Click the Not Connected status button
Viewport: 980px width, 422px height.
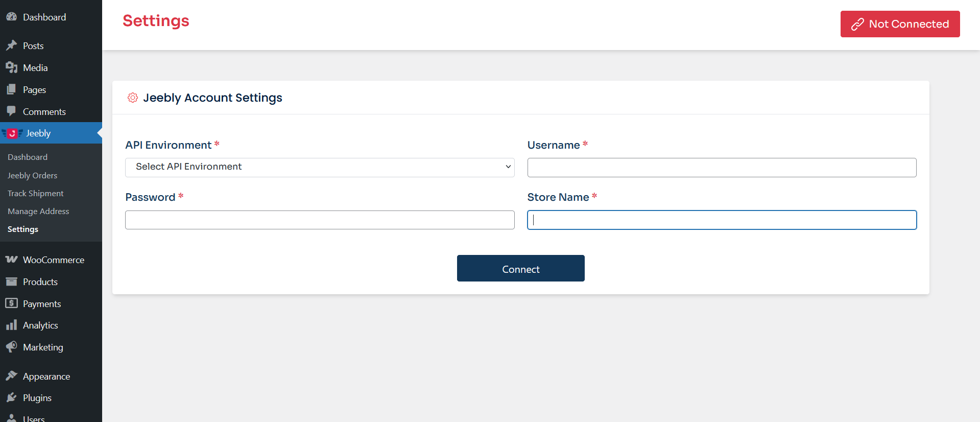[900, 24]
